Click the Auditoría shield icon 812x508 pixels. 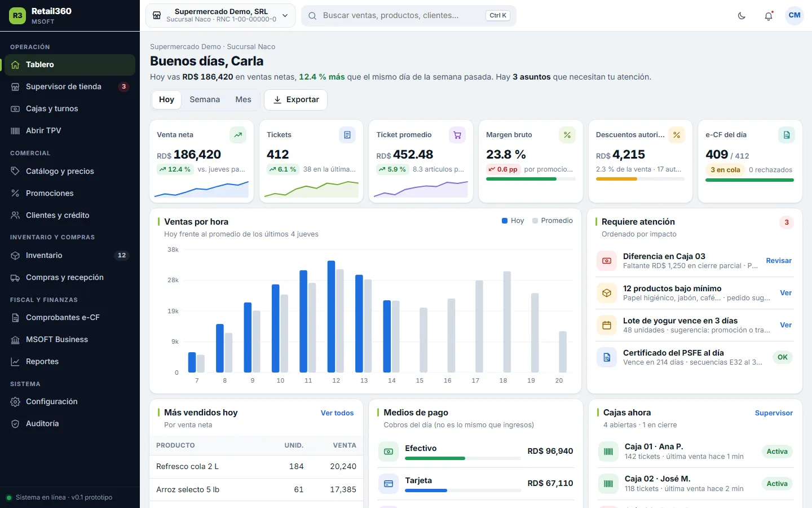coord(15,424)
